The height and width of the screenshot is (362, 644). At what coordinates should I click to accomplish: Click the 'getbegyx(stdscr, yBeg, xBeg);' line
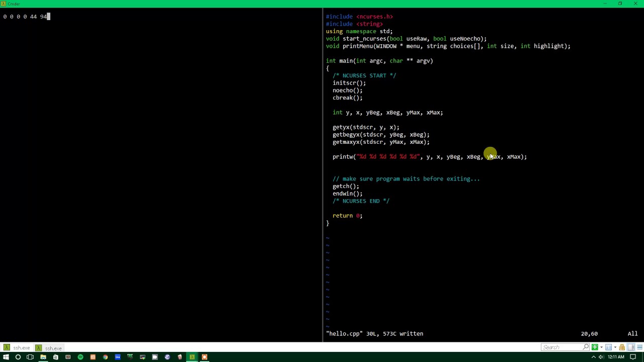(381, 135)
